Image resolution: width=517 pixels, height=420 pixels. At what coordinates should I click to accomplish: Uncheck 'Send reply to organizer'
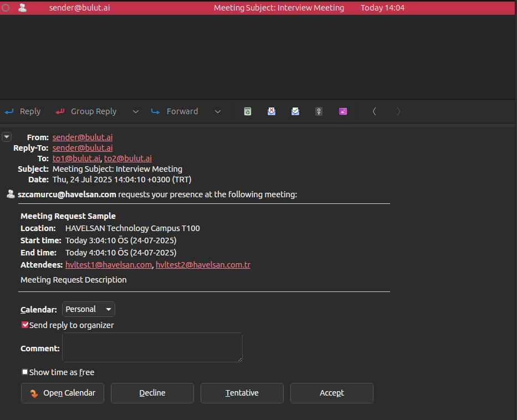[25, 325]
